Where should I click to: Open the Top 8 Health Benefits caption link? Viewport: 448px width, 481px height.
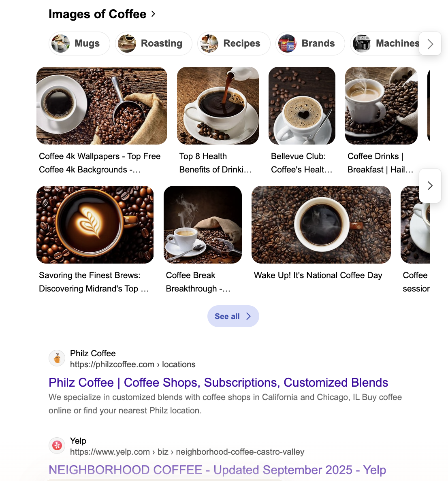coord(215,163)
